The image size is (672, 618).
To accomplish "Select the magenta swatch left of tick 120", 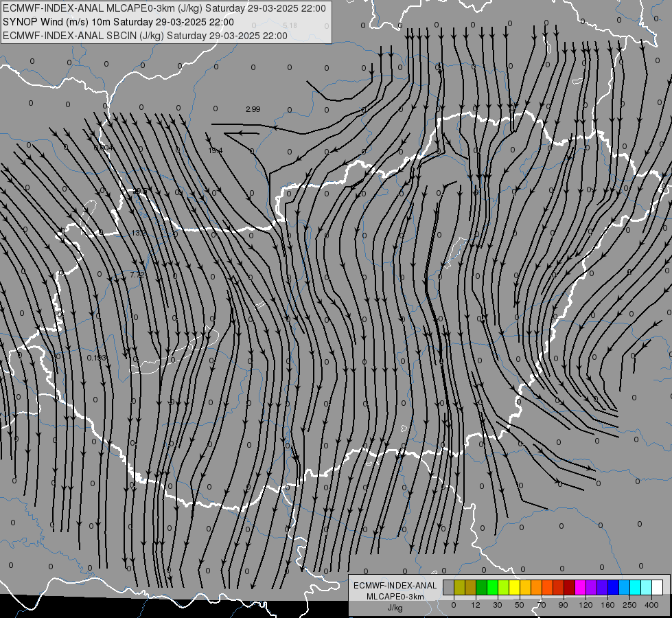I will coord(580,587).
